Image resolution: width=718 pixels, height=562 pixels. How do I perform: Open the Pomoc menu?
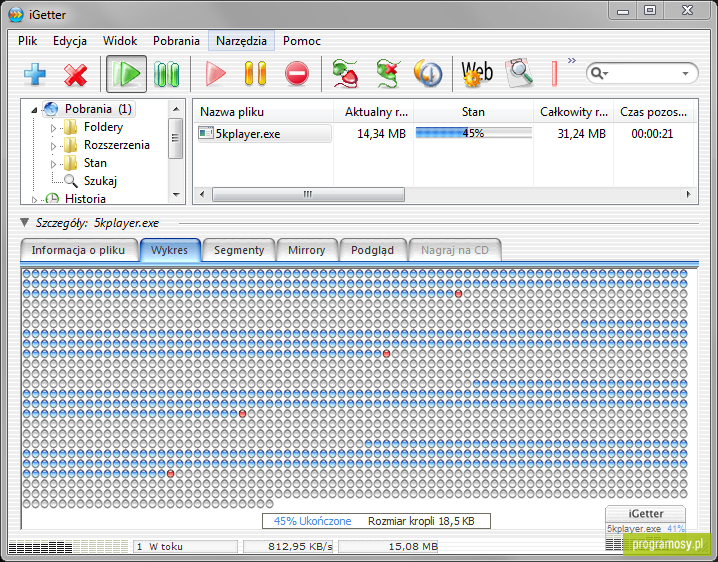coord(302,41)
